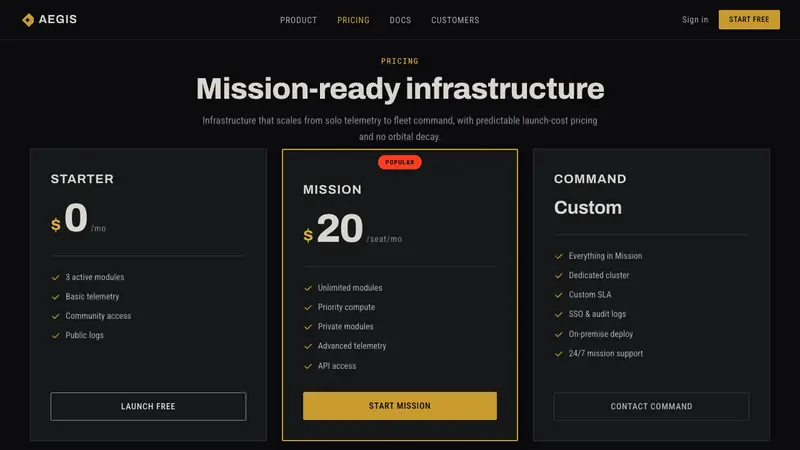Click the '3 active modules' feature text
The width and height of the screenshot is (800, 450).
[95, 277]
